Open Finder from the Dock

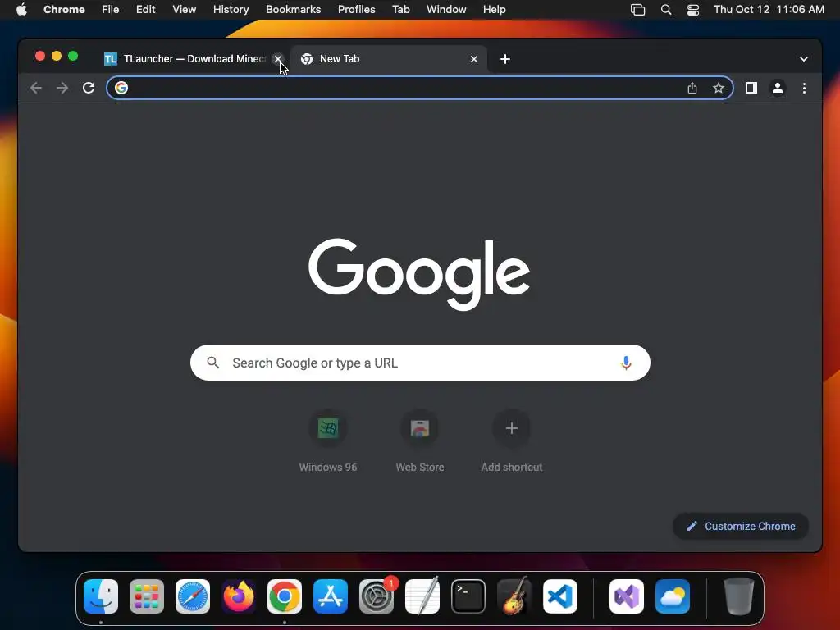[101, 596]
